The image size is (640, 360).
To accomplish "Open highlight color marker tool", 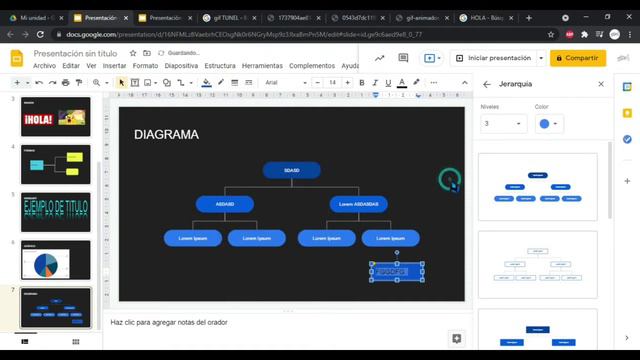I will pos(416,83).
